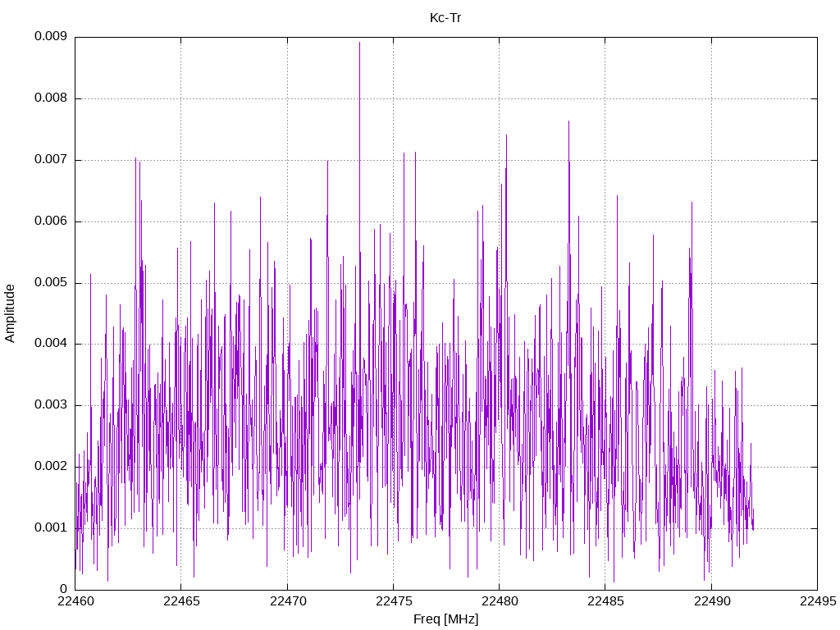Screen dimensions: 840x630
Task: Click the tallest spectrum peak near 0.009
Action: [x=359, y=43]
